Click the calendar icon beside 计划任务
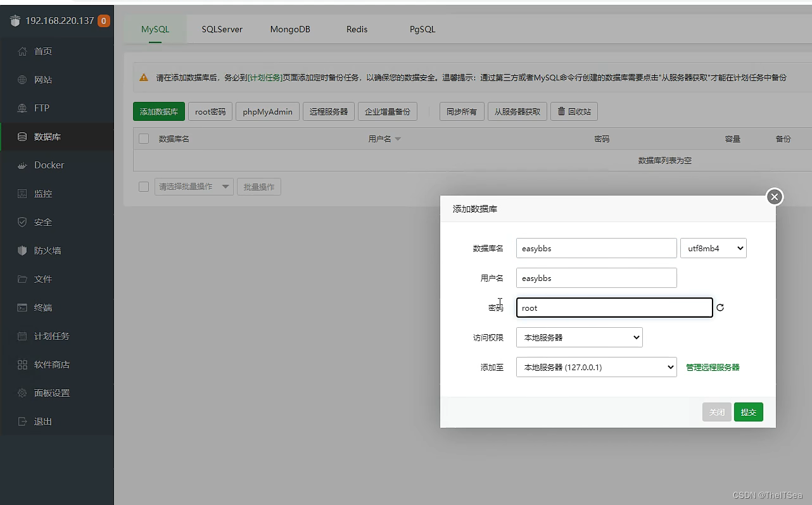 (23, 336)
